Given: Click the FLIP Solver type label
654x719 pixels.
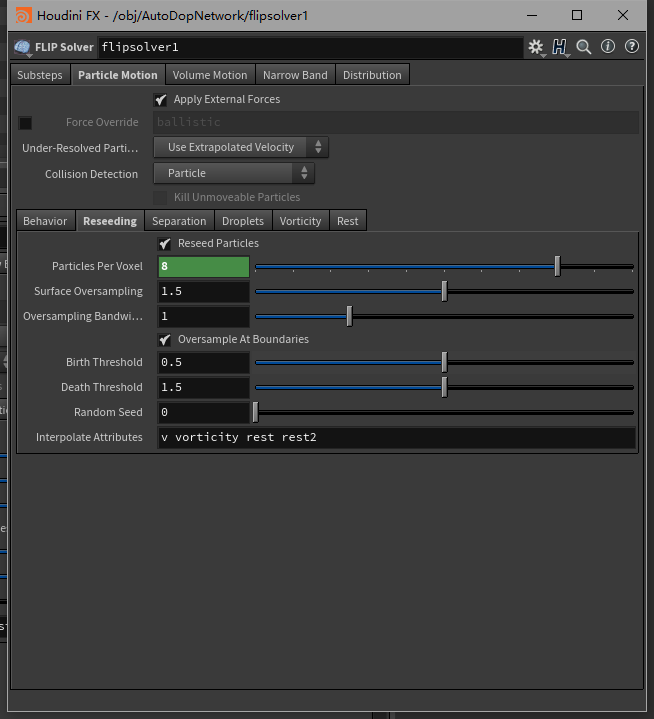Looking at the screenshot, I should (x=64, y=47).
